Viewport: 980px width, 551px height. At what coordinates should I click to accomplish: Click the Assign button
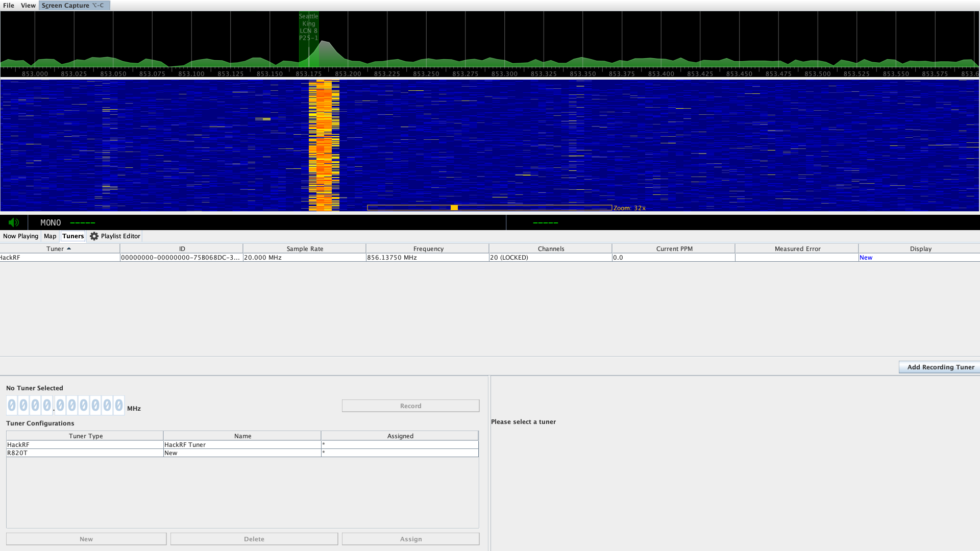[x=410, y=539]
